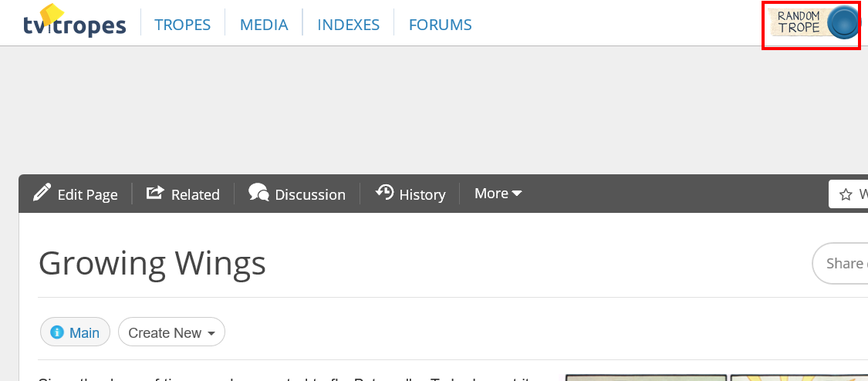
Task: Select the Main namespace tab
Action: (76, 332)
